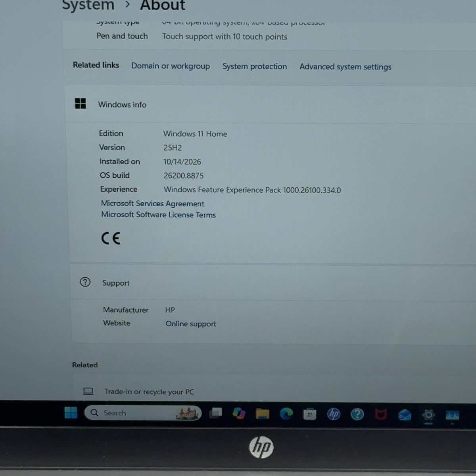Viewport: 476px width, 476px height.
Task: Launch Microsoft Edge browser
Action: (286, 414)
